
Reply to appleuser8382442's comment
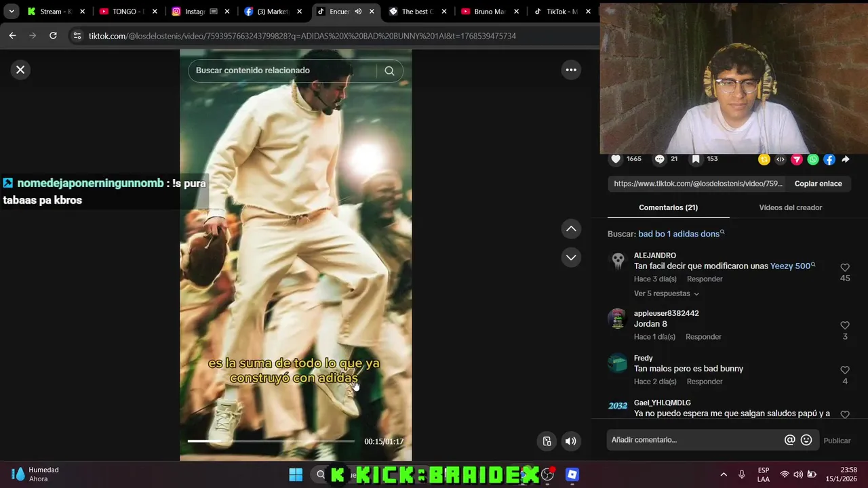tap(703, 337)
